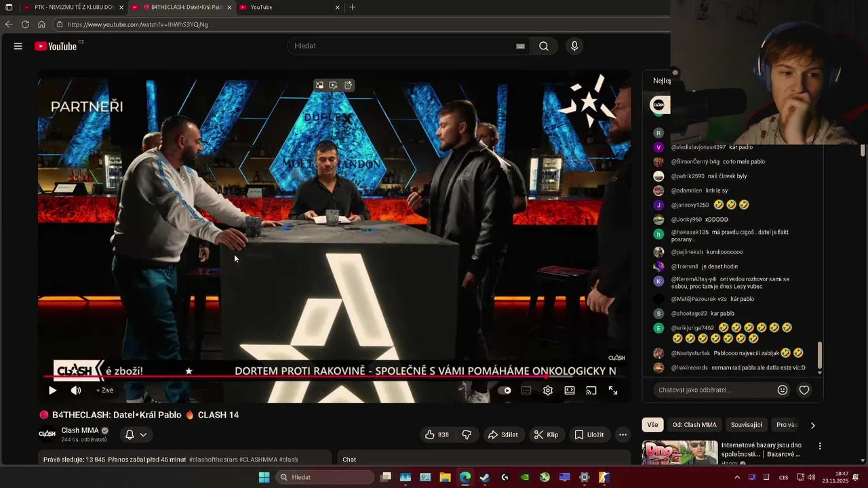Expand the notification bell dropdown for Clash MMA
The height and width of the screenshot is (488, 868).
coord(136,434)
